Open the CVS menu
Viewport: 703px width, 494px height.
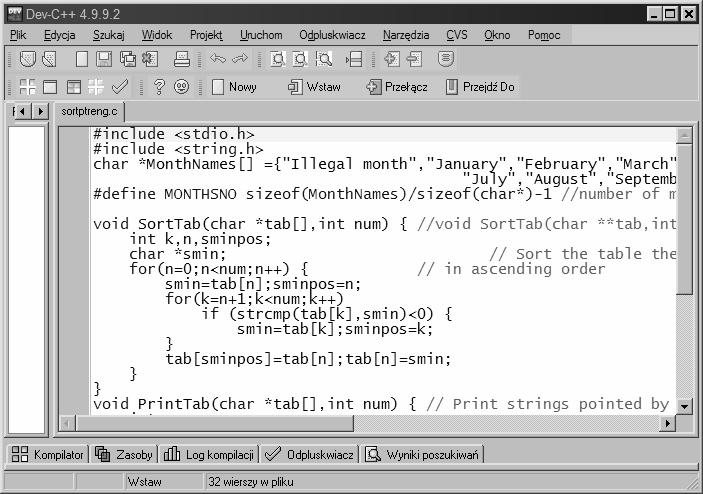click(456, 35)
